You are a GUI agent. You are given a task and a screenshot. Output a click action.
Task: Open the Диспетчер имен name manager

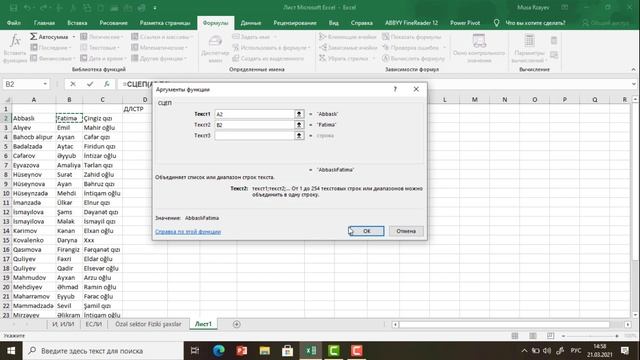tap(215, 48)
